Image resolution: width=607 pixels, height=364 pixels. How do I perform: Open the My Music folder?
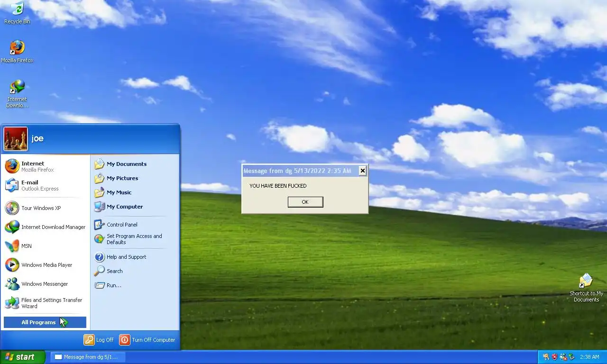134,192
